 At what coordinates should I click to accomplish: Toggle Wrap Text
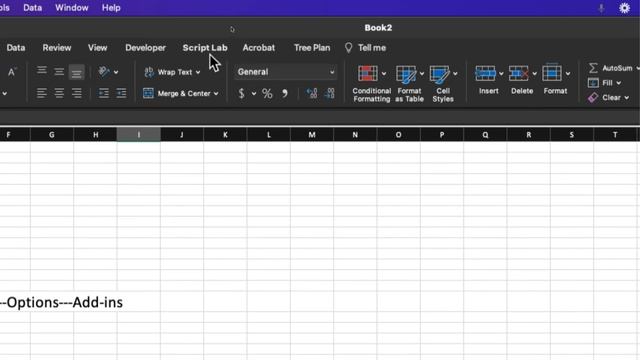168,72
